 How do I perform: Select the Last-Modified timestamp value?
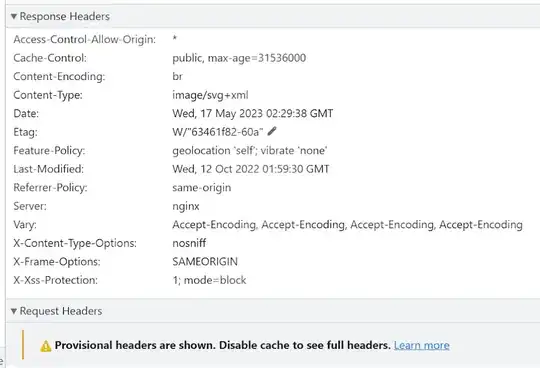tap(251, 169)
